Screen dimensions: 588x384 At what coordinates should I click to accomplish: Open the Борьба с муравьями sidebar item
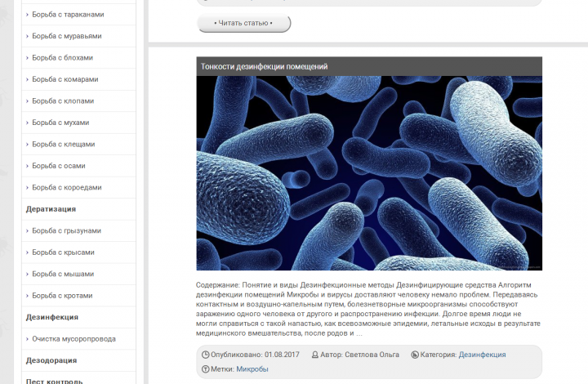click(67, 36)
